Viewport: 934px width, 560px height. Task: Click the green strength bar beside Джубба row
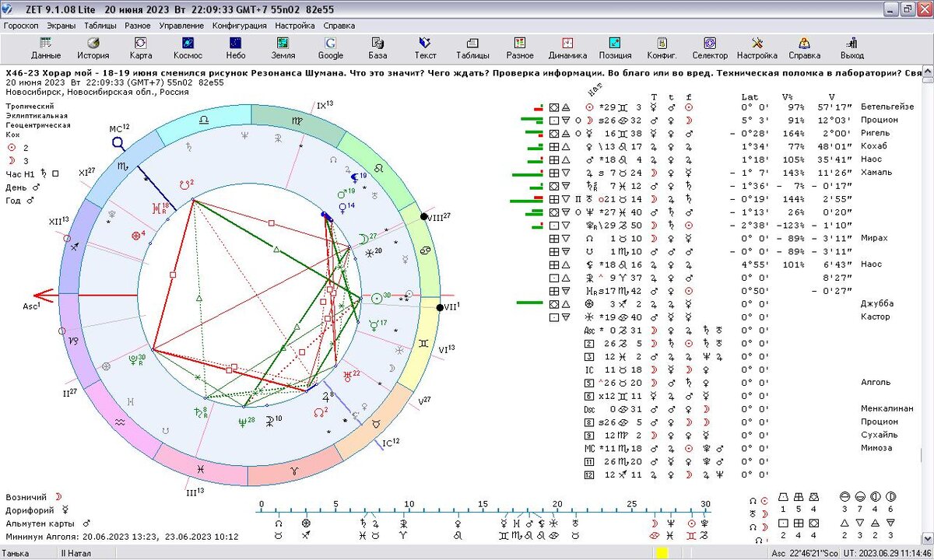[529, 303]
